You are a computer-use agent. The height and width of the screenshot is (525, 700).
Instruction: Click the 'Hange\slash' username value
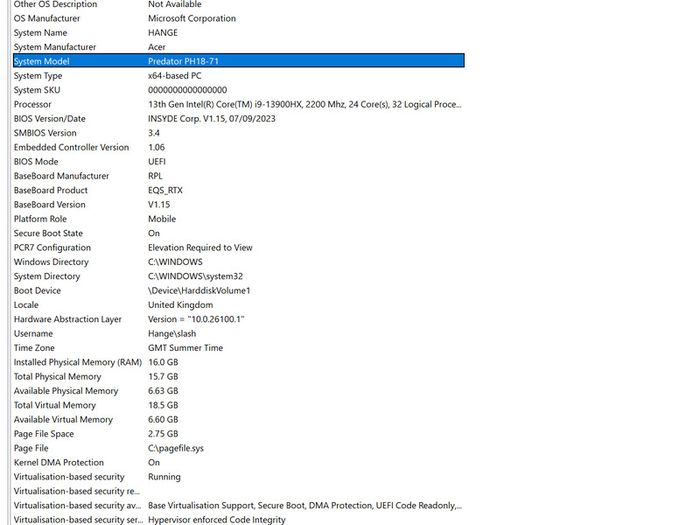172,333
